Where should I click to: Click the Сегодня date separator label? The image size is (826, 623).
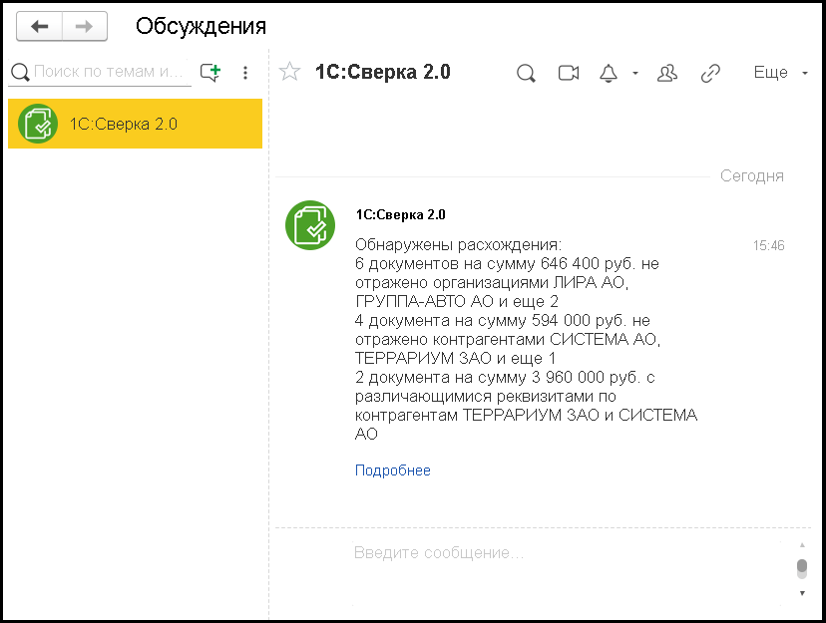[752, 176]
